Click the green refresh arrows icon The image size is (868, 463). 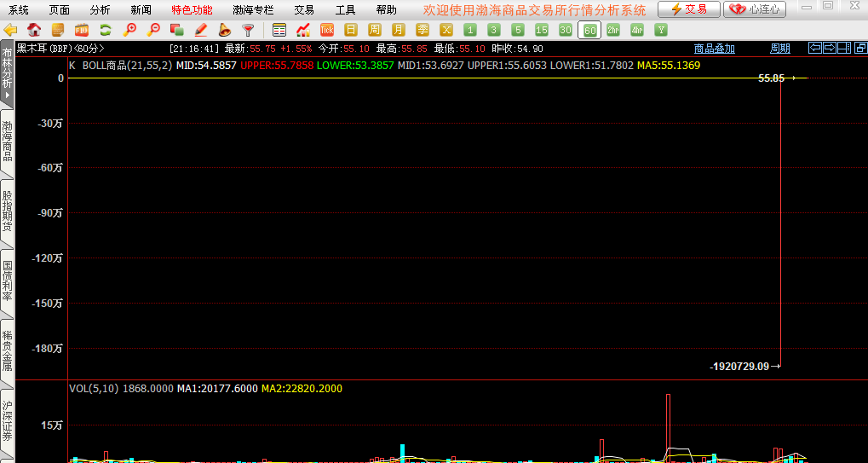tap(106, 30)
